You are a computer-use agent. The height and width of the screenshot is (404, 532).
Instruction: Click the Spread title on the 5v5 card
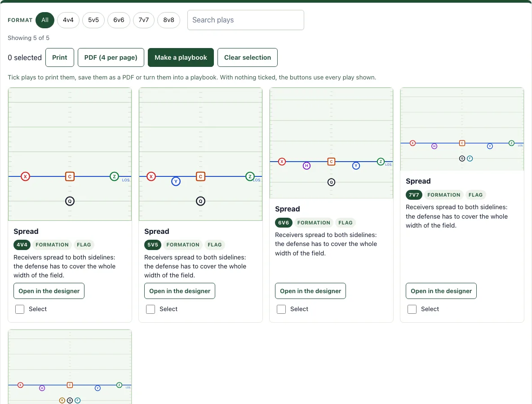(157, 232)
